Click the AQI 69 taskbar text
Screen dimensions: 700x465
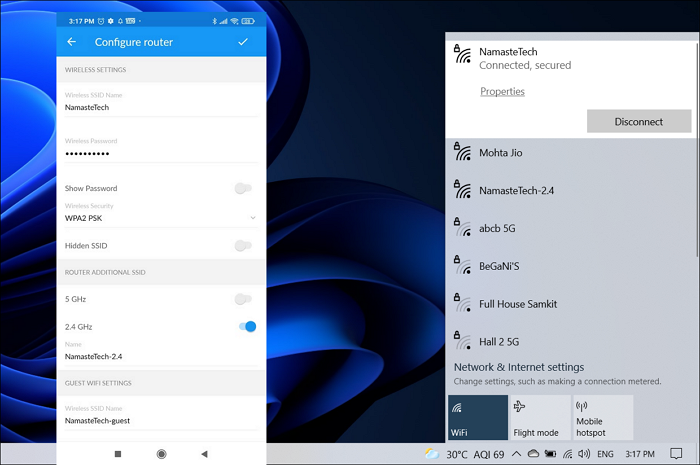coord(488,454)
